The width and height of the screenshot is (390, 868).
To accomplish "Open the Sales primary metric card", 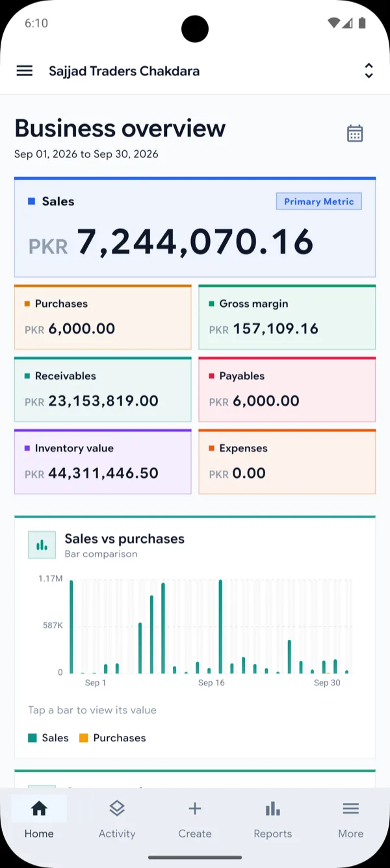I will tap(195, 228).
